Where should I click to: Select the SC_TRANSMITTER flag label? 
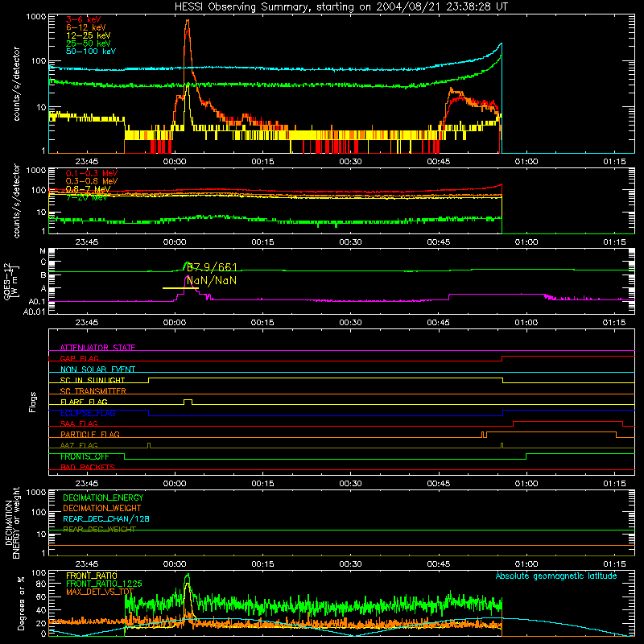pos(93,391)
